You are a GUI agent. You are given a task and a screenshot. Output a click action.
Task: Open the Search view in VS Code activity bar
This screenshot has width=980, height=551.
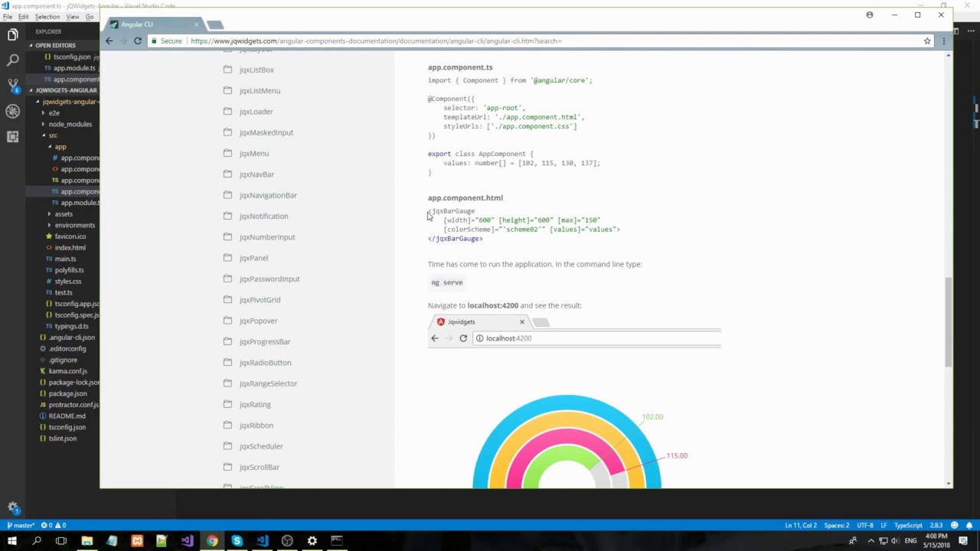[x=12, y=60]
